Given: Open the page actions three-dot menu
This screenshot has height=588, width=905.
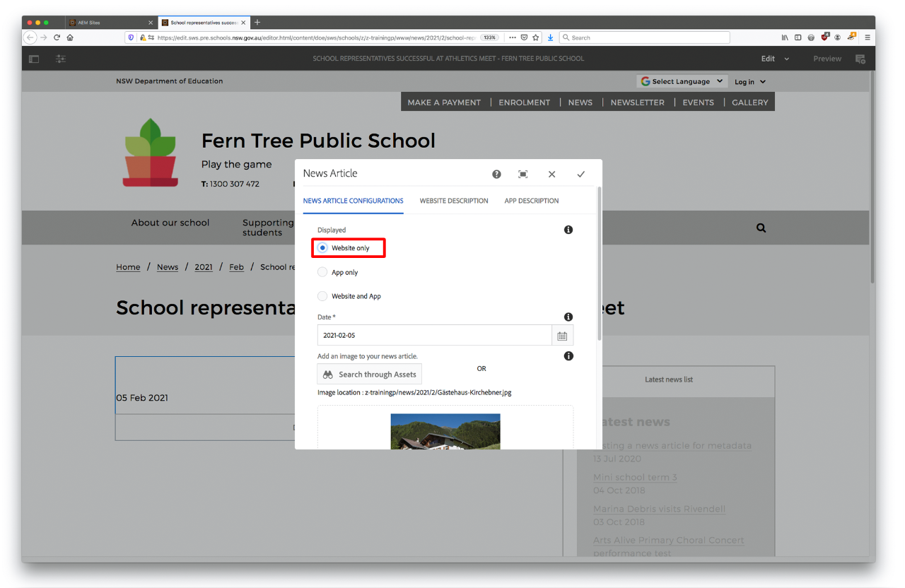Looking at the screenshot, I should click(513, 37).
